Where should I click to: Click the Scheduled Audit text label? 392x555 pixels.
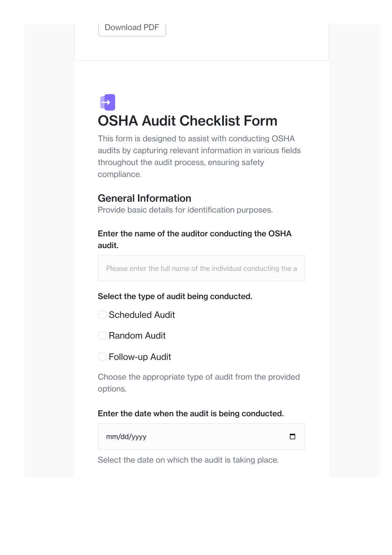tap(142, 314)
